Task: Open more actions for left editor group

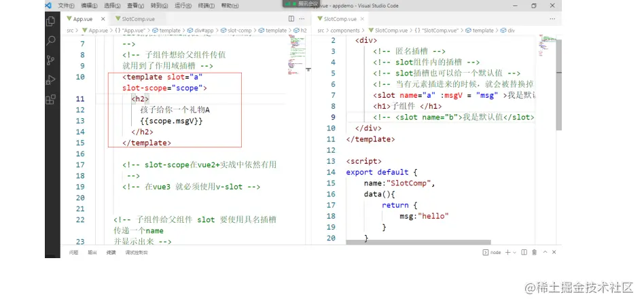Action: (302, 19)
